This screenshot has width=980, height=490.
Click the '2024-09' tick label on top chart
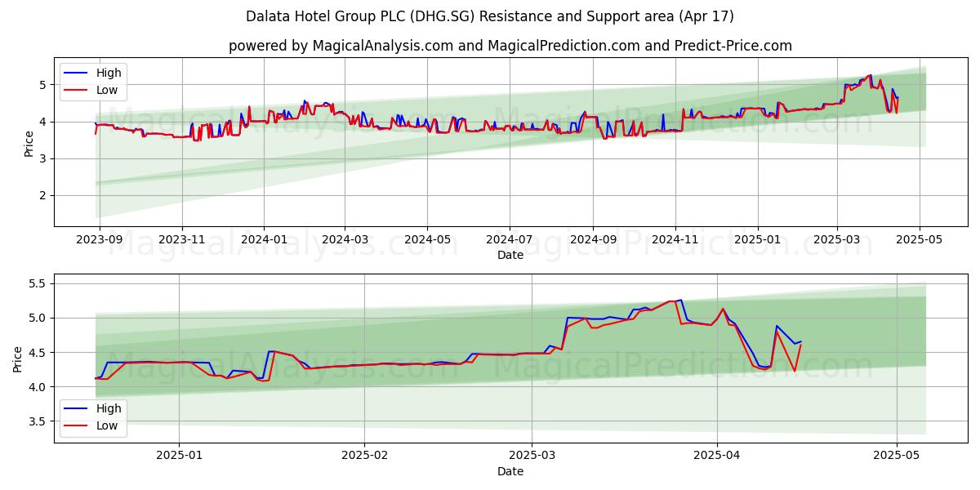(x=593, y=239)
